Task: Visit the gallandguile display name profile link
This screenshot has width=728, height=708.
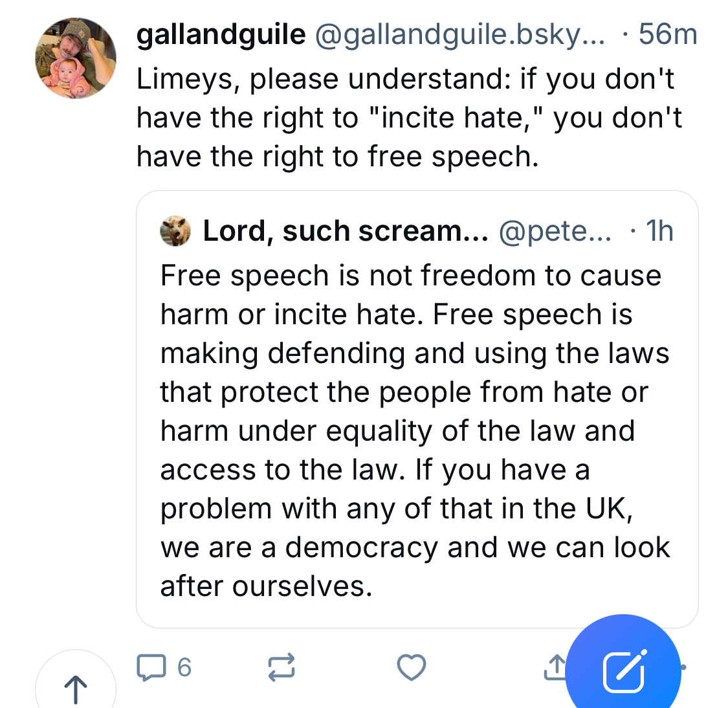Action: [221, 34]
